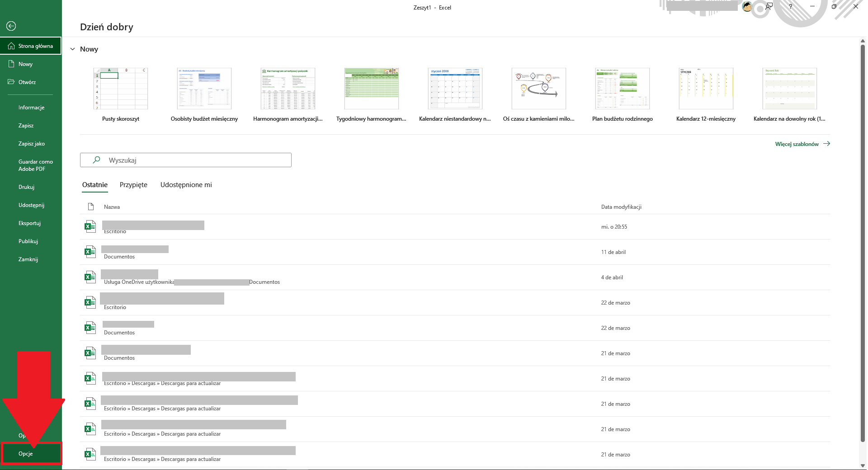Collapse the Nowy section chevron
Image resolution: width=868 pixels, height=470 pixels.
coord(72,49)
